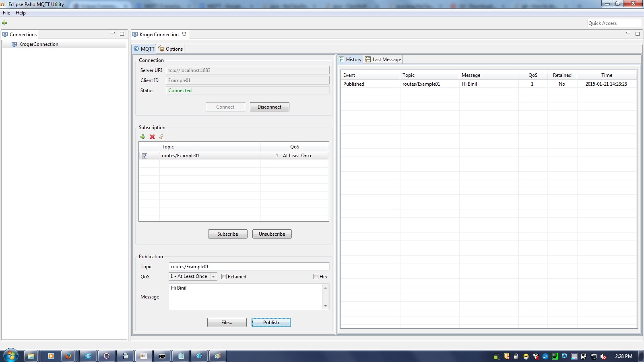Open the notepad taskbar icon
The height and width of the screenshot is (362, 644).
tap(181, 356)
